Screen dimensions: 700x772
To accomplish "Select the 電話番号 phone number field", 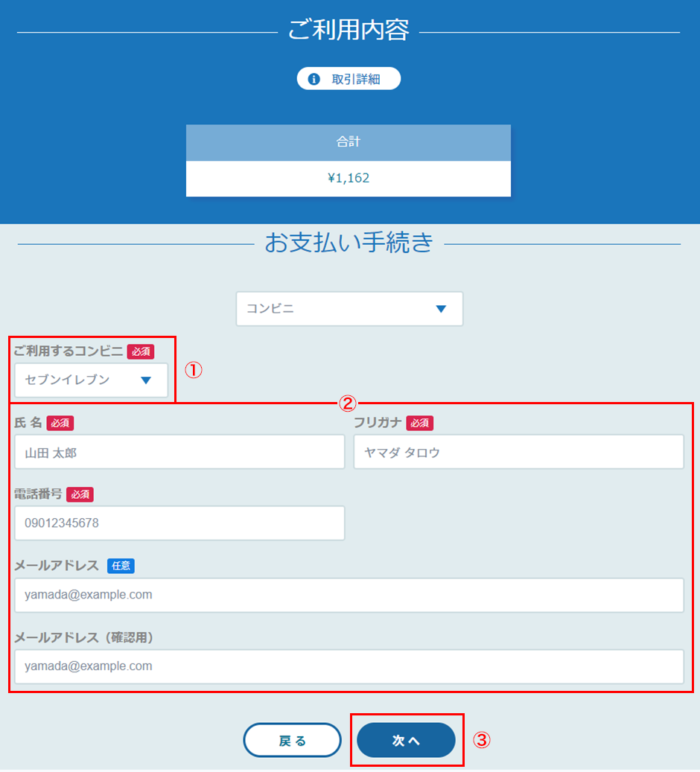I will click(179, 523).
